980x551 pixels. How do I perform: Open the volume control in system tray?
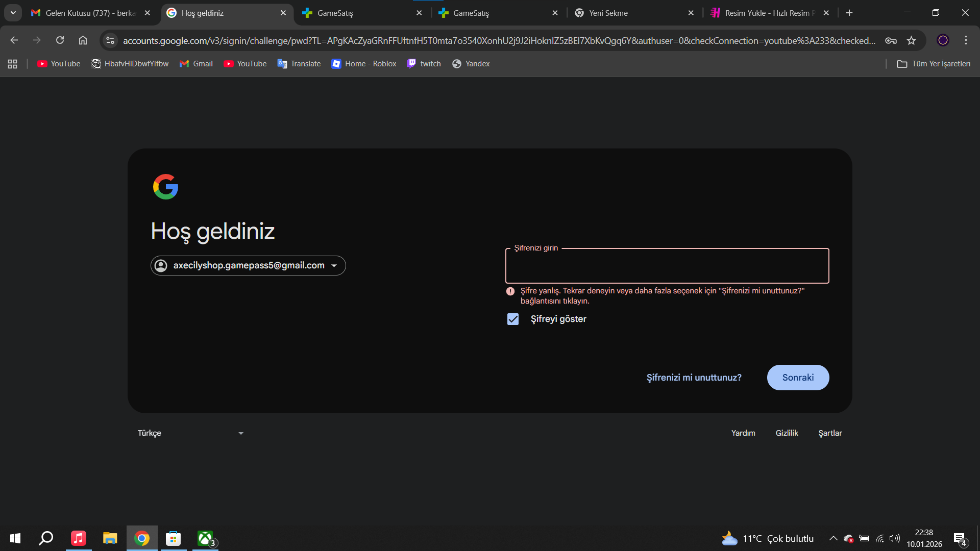894,538
